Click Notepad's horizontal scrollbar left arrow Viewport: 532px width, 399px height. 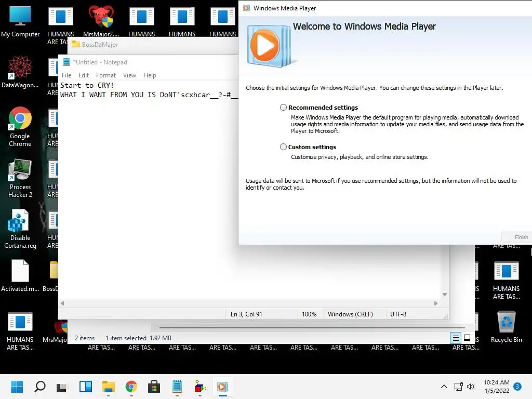62,303
